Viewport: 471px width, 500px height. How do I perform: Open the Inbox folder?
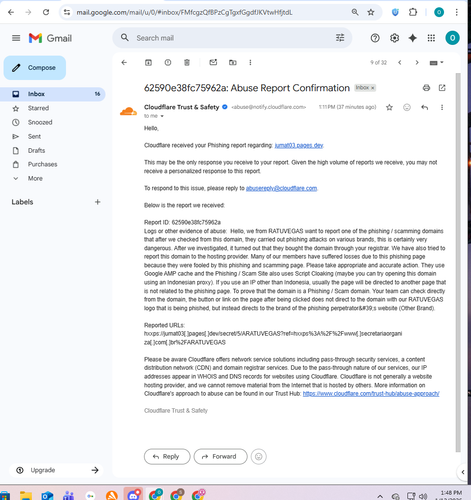53,94
